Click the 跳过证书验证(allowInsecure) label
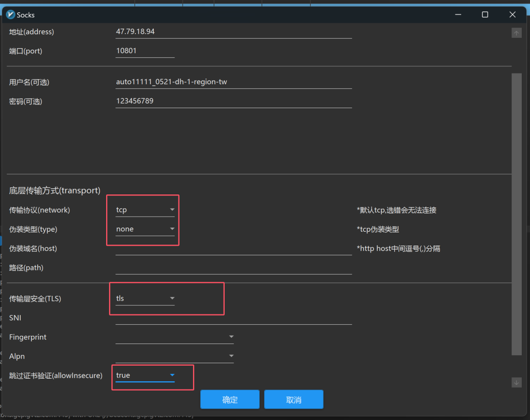Screen dimensions: 530x420 pyautogui.click(x=56, y=376)
